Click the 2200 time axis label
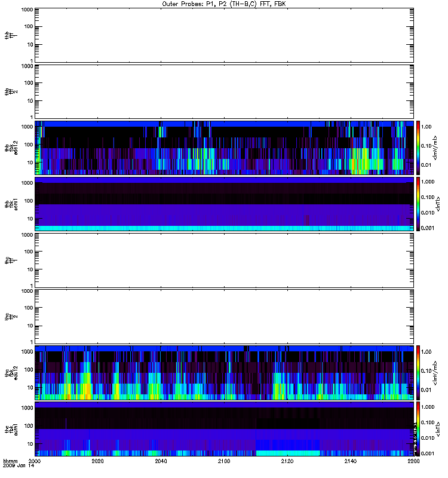The image size is (448, 478). pyautogui.click(x=413, y=461)
